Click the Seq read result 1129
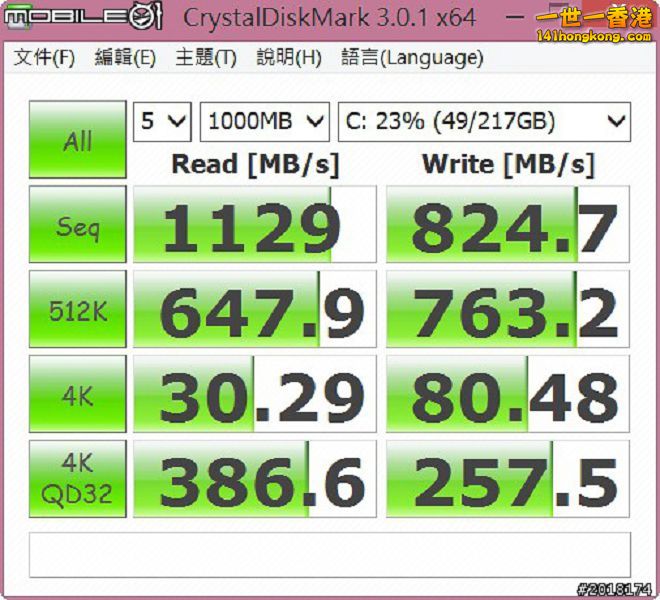Viewport: 660px width, 600px height. [255, 224]
